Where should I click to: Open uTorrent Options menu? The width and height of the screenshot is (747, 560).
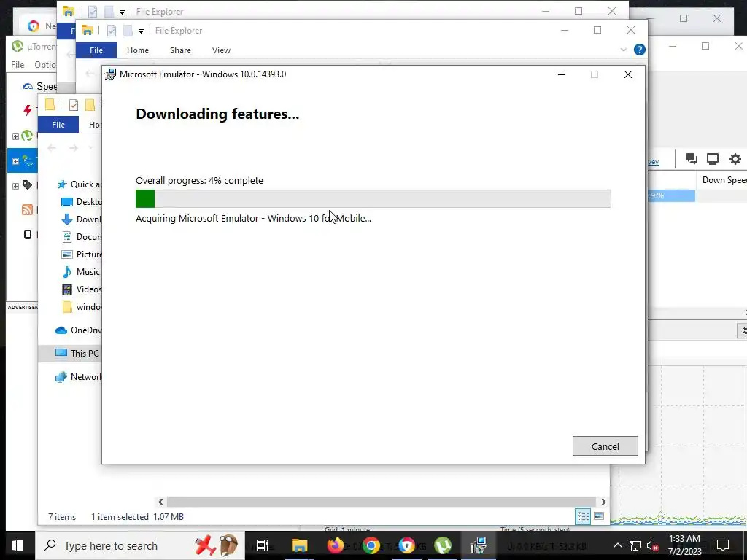click(44, 65)
